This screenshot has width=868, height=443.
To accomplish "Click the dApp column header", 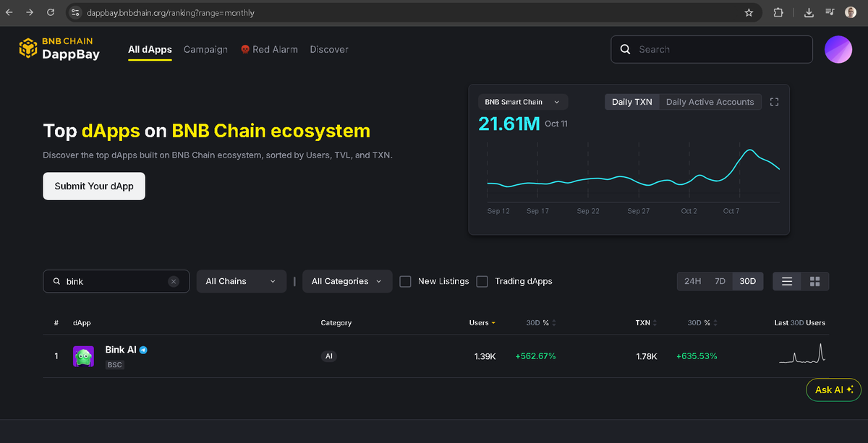I will [x=82, y=323].
